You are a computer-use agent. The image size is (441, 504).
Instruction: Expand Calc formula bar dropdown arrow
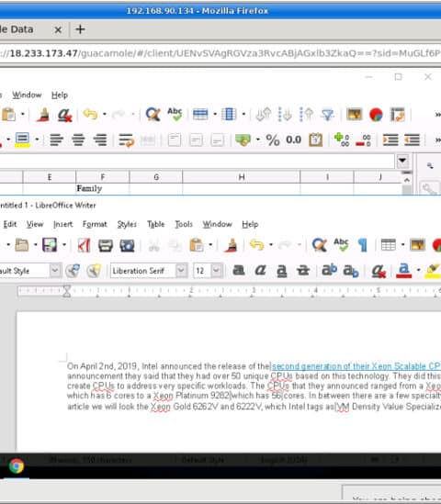(402, 161)
